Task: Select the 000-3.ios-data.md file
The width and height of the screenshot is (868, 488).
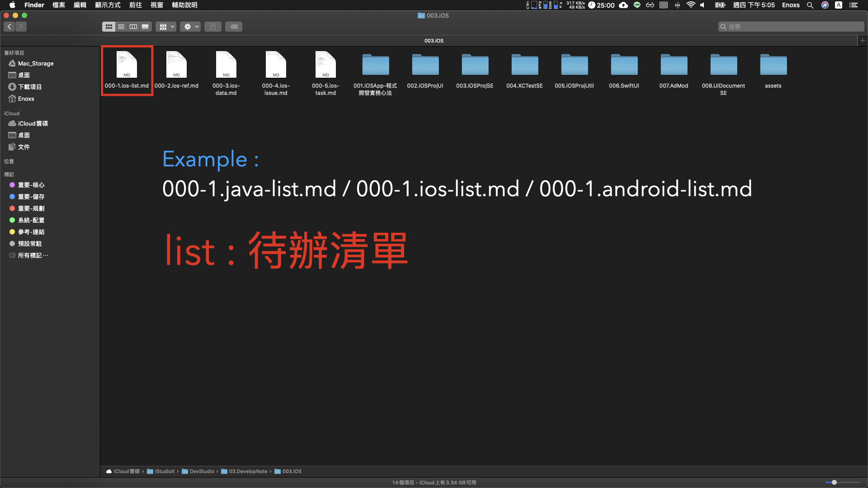Action: tap(226, 74)
